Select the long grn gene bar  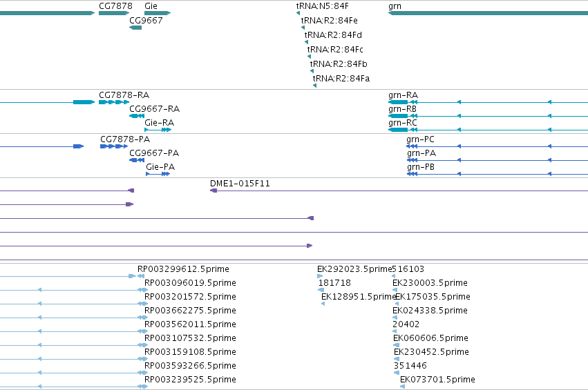[488, 13]
